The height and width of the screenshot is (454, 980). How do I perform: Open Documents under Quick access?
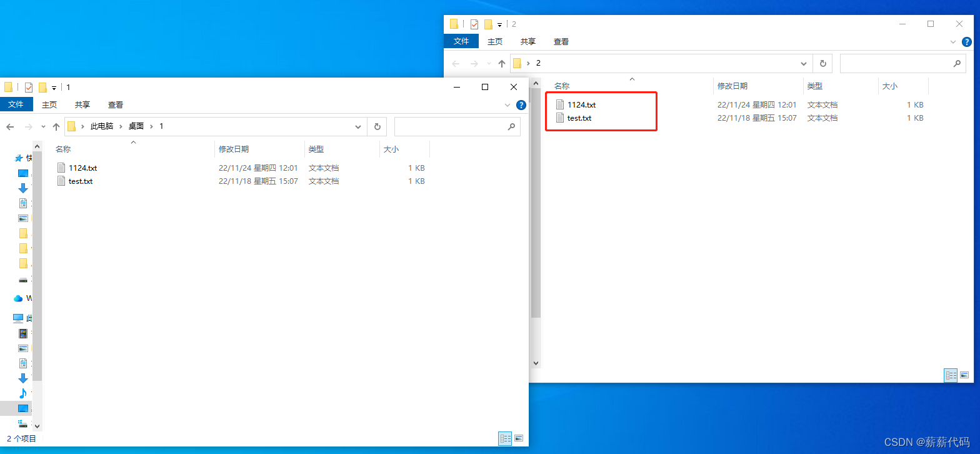[23, 203]
